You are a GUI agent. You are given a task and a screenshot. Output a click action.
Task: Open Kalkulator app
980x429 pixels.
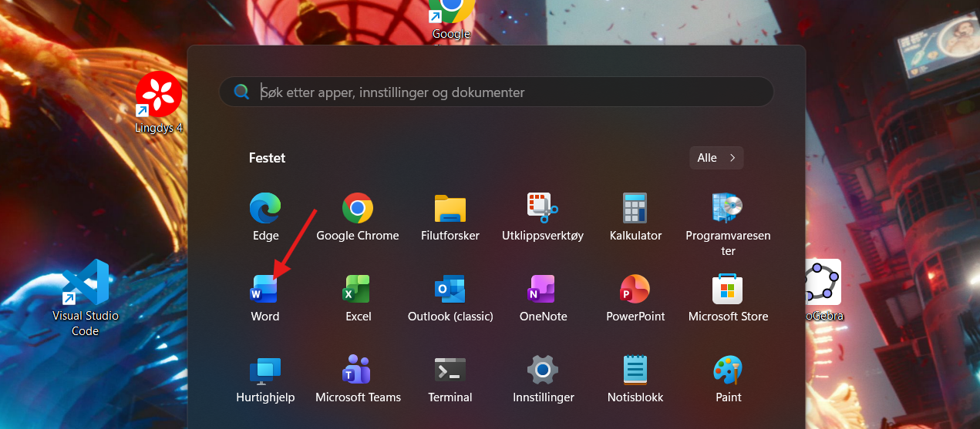click(x=635, y=209)
